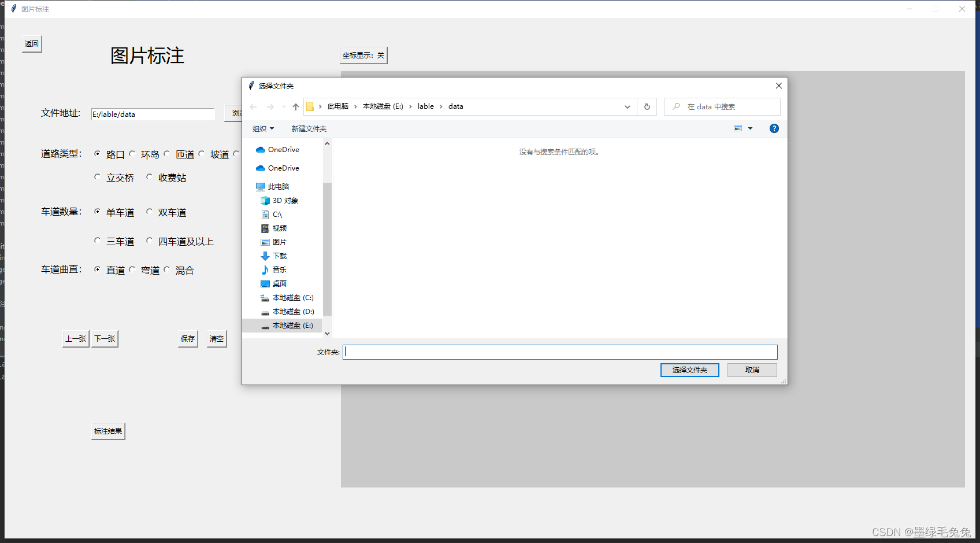Screen dimensions: 980x543
Task: Open the 图片 folder in the sidebar
Action: coord(279,242)
